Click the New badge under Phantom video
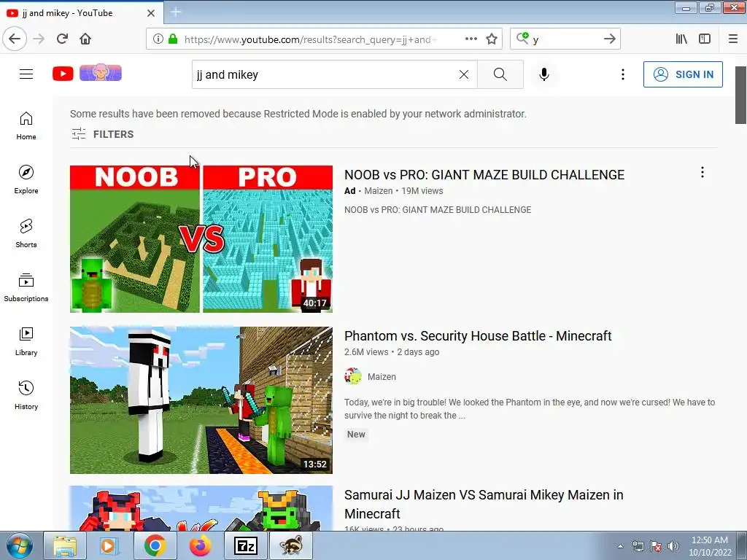Screen dimensions: 747x560 [x=356, y=435]
